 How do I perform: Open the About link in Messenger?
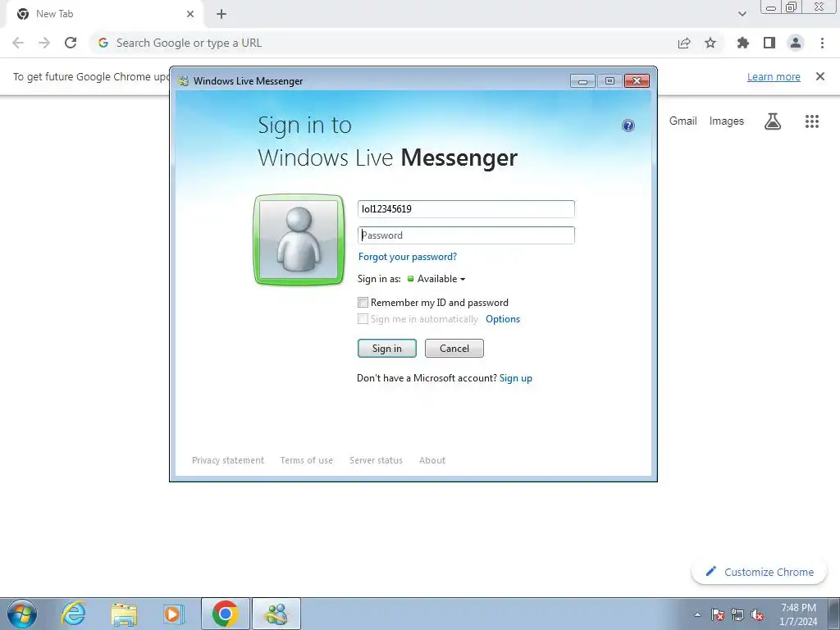point(431,460)
